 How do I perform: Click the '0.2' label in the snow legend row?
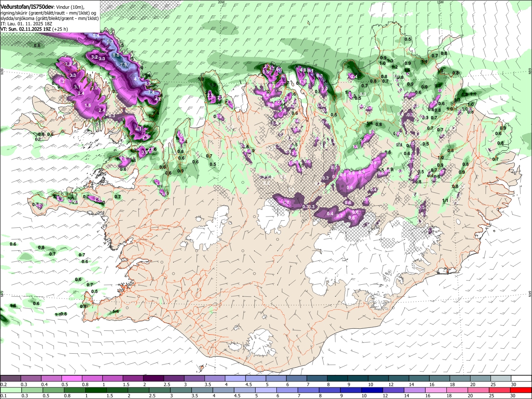coord(3,384)
